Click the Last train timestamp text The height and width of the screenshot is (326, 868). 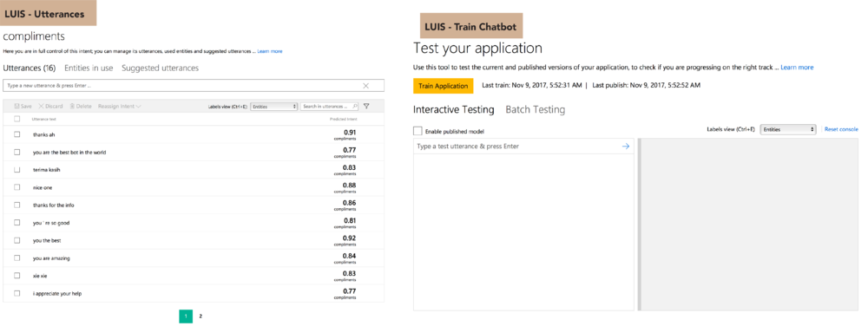(x=532, y=86)
